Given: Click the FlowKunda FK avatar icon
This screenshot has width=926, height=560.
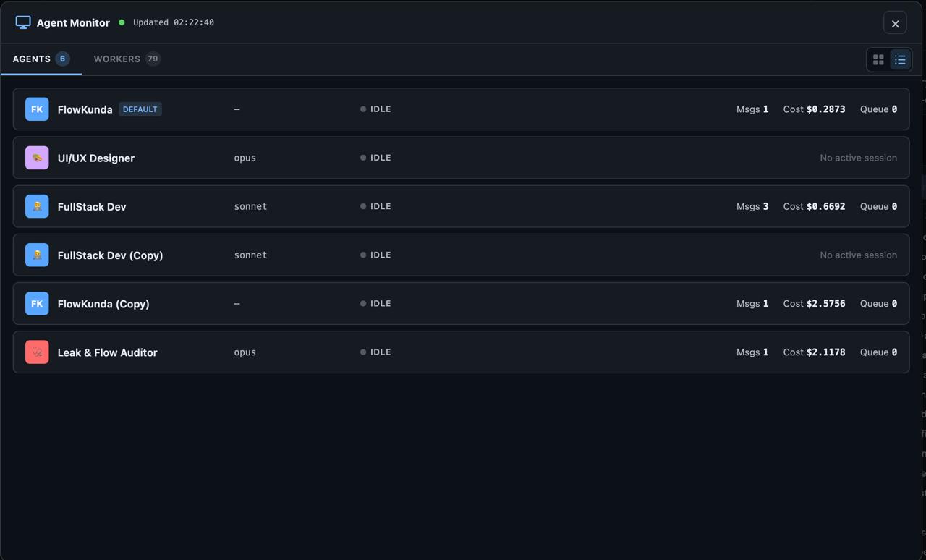Looking at the screenshot, I should (37, 109).
